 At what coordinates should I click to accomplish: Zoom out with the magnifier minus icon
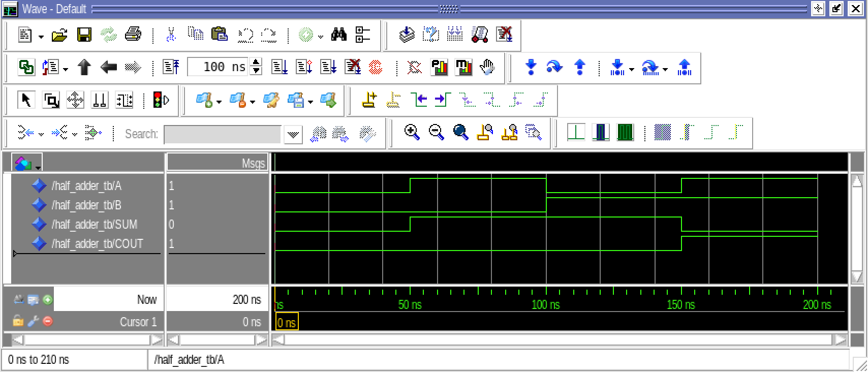(x=436, y=133)
